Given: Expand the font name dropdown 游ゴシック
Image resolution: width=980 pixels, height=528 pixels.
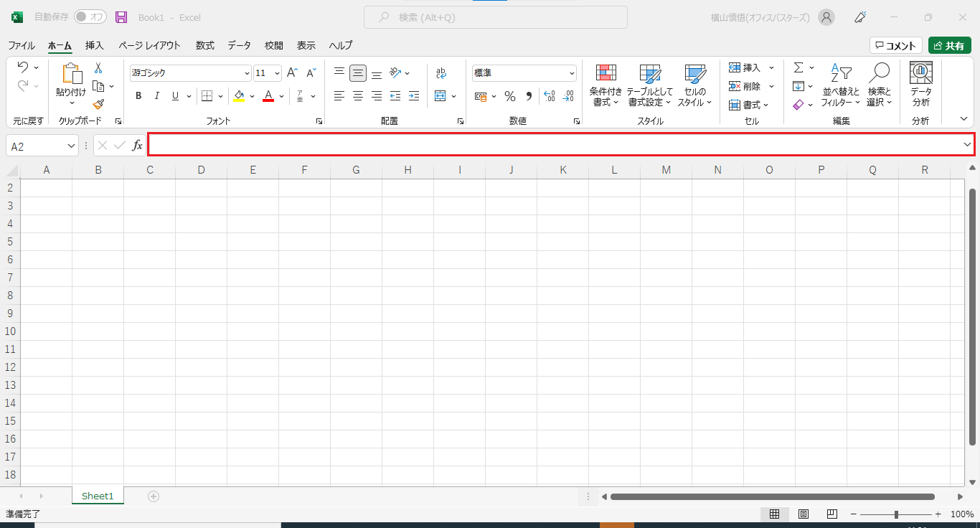Looking at the screenshot, I should [247, 73].
